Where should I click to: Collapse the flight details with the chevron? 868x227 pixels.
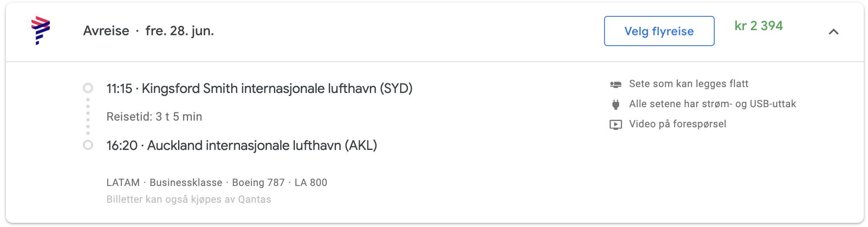coord(833,32)
